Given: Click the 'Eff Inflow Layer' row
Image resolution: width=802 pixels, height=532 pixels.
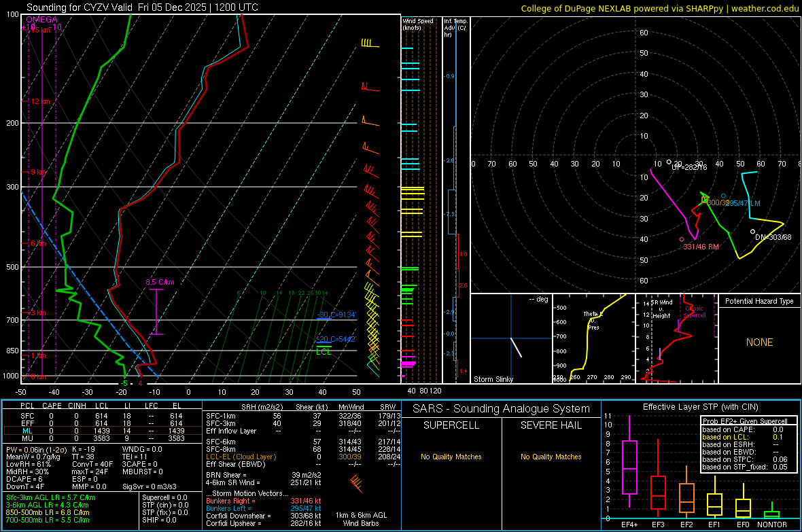Looking at the screenshot, I should [x=303, y=431].
